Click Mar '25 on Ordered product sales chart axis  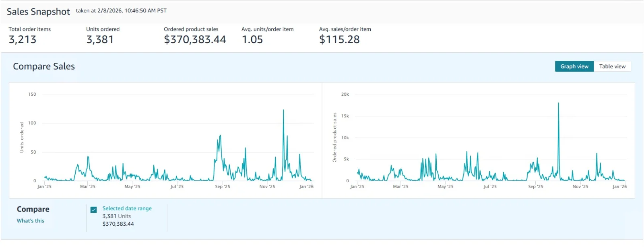[x=400, y=187]
